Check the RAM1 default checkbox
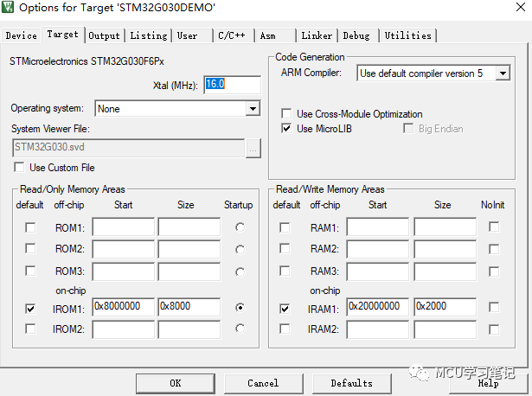 click(285, 227)
